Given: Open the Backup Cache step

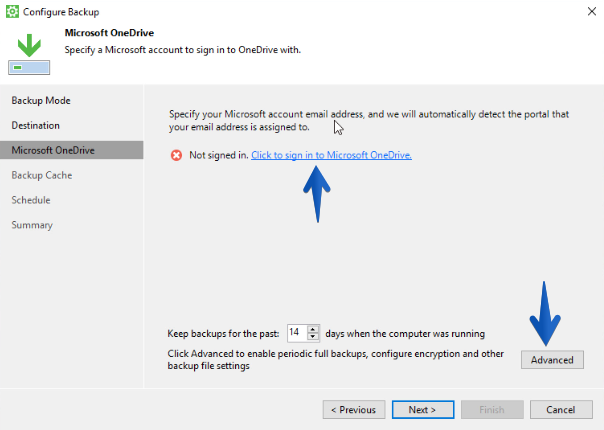Looking at the screenshot, I should point(42,175).
